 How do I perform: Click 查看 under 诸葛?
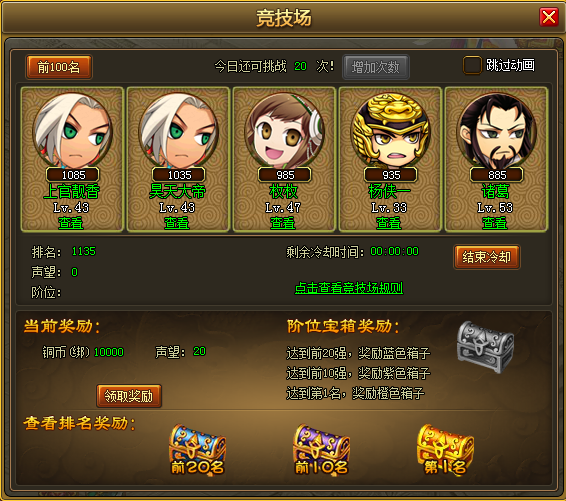coord(495,223)
